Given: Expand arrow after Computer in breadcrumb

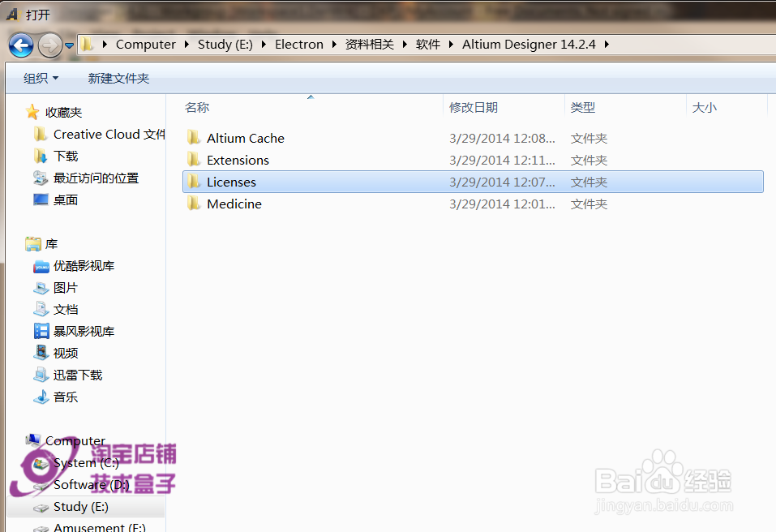Looking at the screenshot, I should coord(186,45).
